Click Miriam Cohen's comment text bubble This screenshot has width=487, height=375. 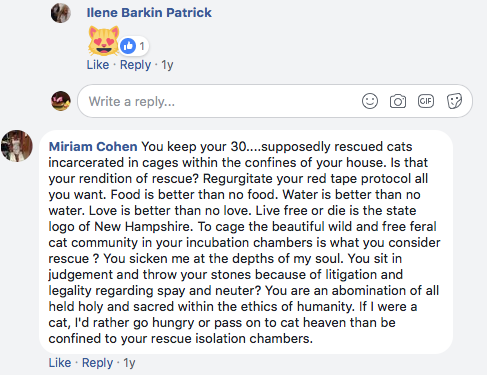(246, 242)
